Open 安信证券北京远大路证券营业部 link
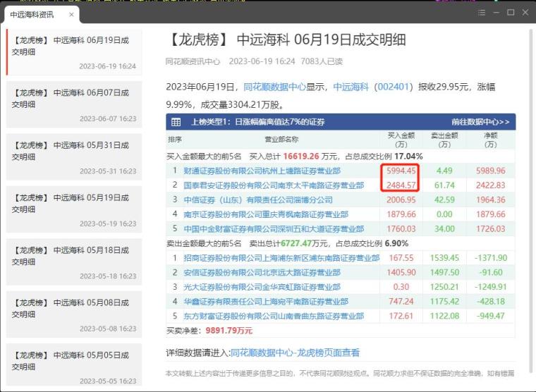 click(x=262, y=273)
